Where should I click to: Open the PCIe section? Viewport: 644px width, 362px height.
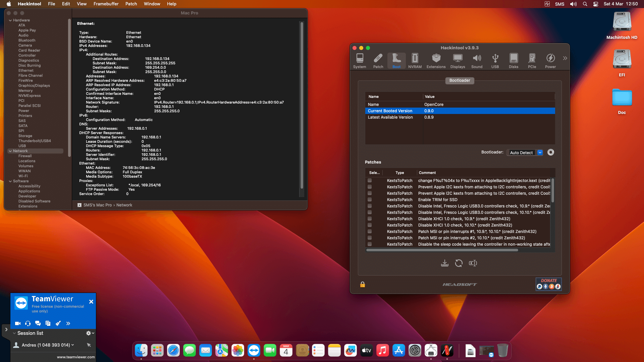pyautogui.click(x=532, y=60)
